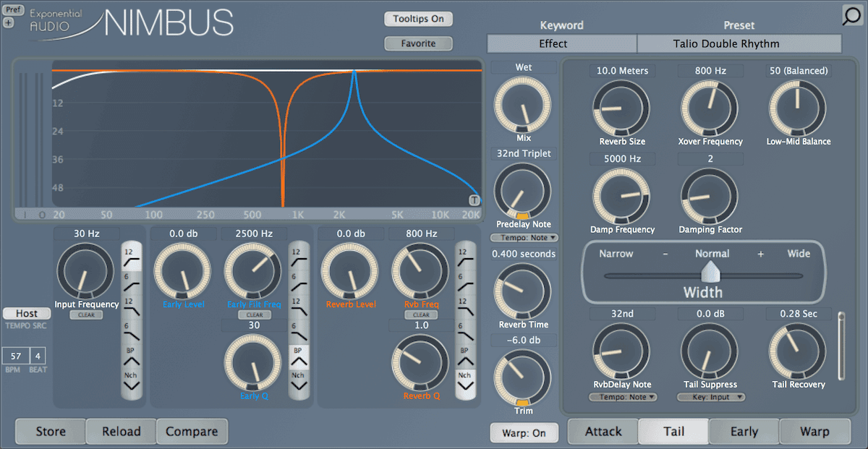Open Predelay Tempo: Note dropdown
Viewport: 868px width, 449px height.
coord(524,237)
